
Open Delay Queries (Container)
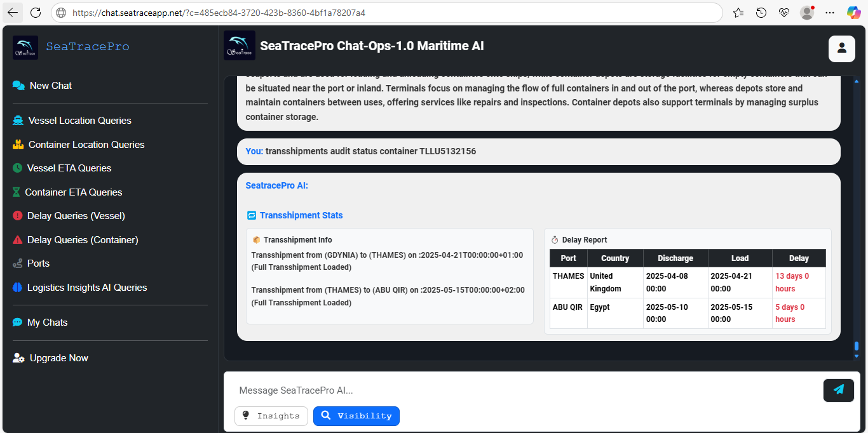pyautogui.click(x=83, y=240)
